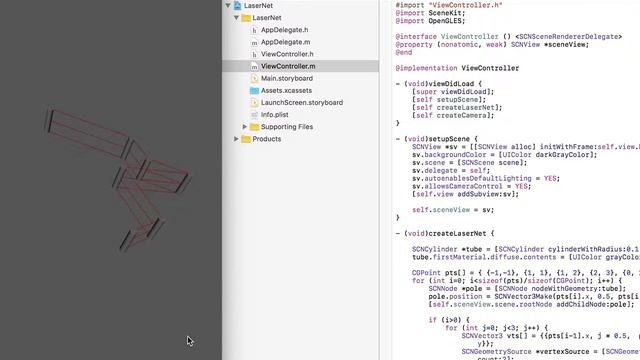Click the sv.delegate = self line

(x=451, y=171)
